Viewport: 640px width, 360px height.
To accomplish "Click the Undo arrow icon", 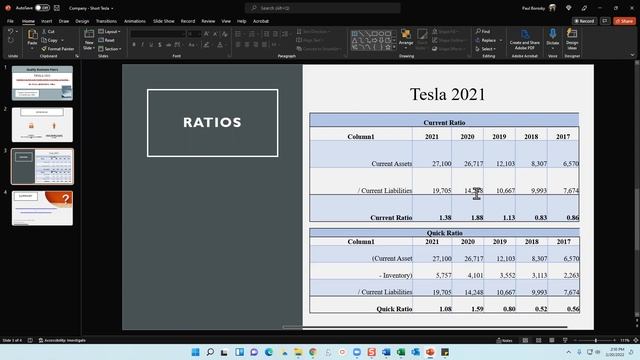I will [x=11, y=31].
